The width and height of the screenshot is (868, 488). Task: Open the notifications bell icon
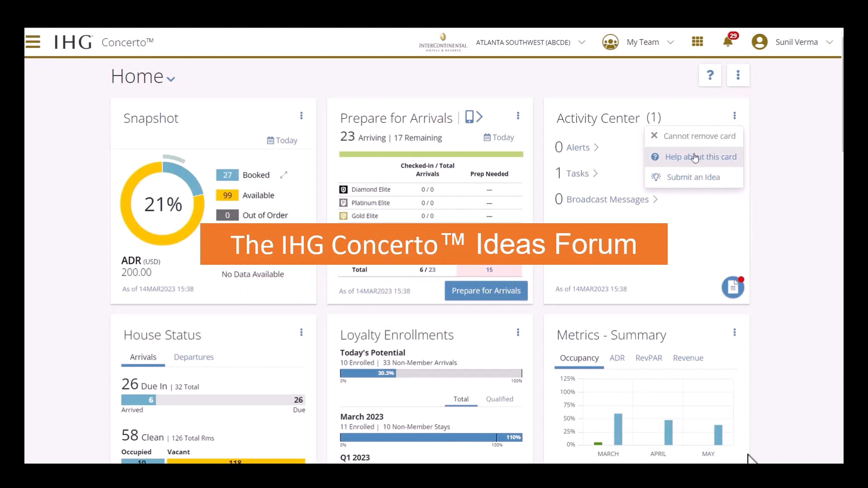(727, 42)
